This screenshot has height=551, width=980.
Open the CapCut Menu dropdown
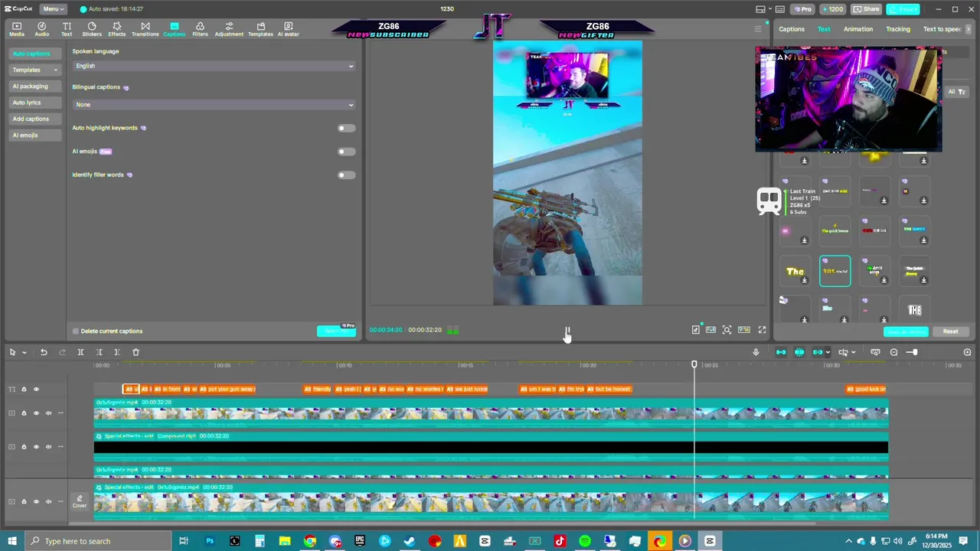(52, 9)
